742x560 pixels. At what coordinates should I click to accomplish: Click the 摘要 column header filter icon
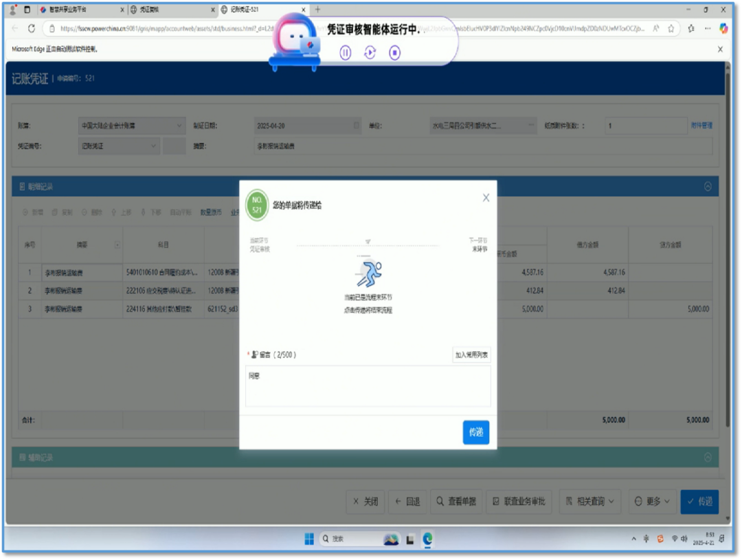117,245
